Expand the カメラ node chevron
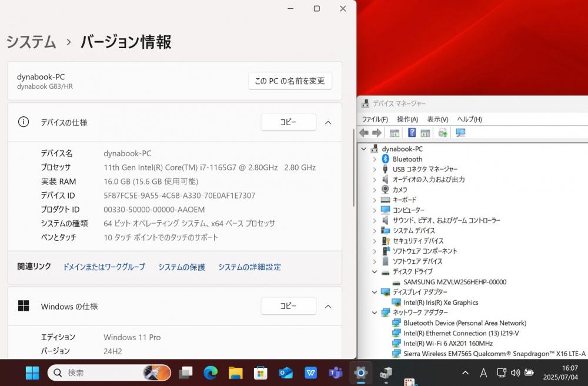588x386 pixels. point(374,190)
